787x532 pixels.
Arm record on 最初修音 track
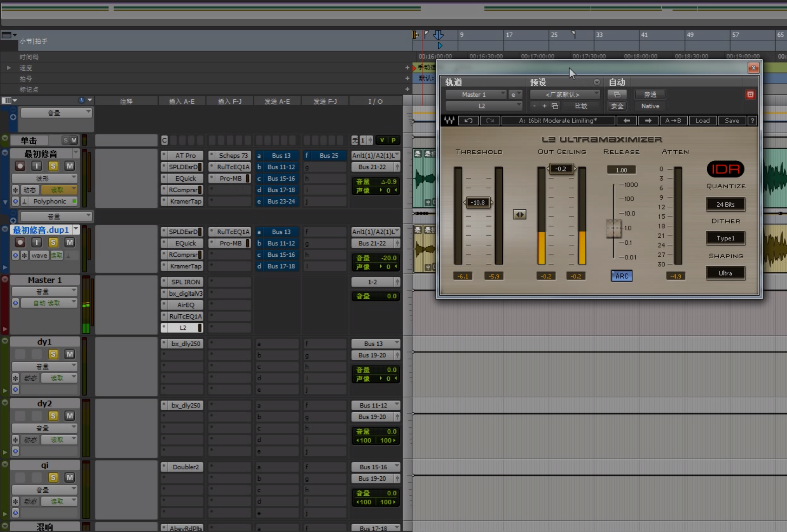coord(20,166)
